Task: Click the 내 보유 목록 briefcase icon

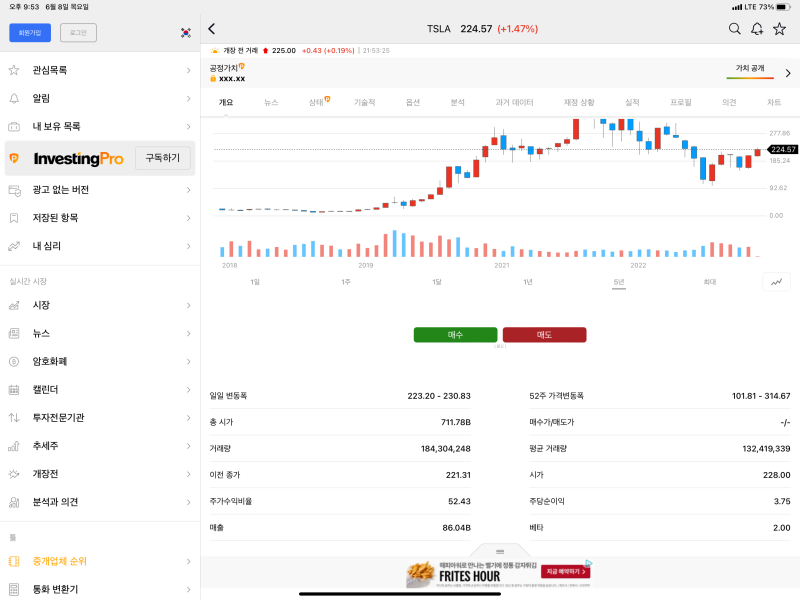Action: pos(14,126)
